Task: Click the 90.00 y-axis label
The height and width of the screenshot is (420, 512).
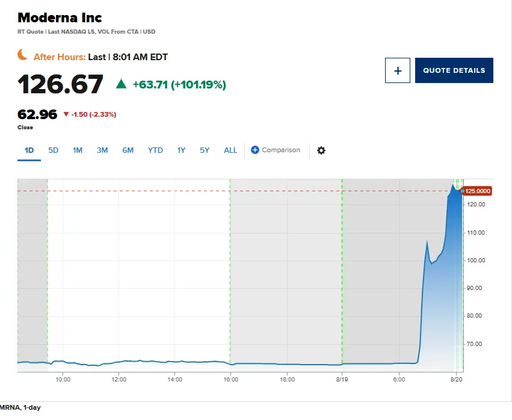Action: (x=475, y=288)
